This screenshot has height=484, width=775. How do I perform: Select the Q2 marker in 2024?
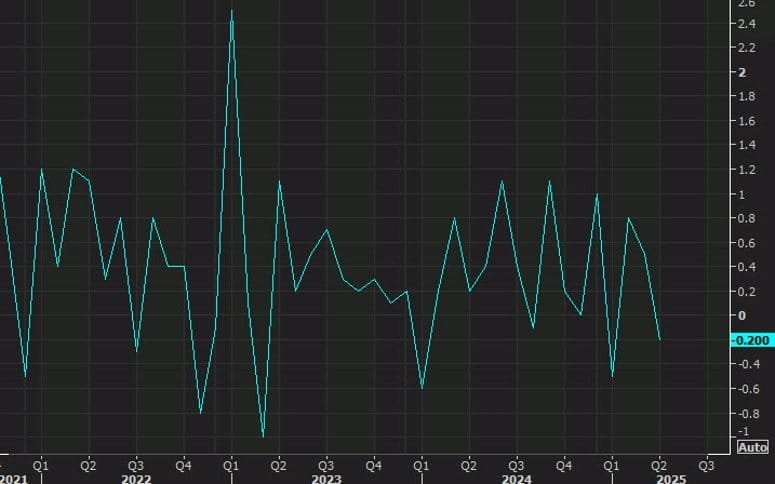click(468, 465)
